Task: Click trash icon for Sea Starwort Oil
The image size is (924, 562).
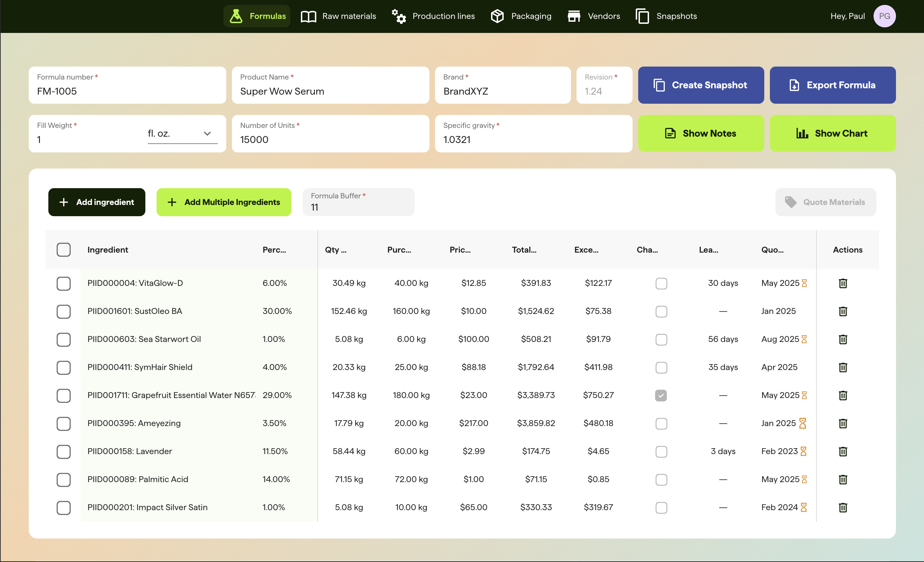Action: tap(843, 339)
